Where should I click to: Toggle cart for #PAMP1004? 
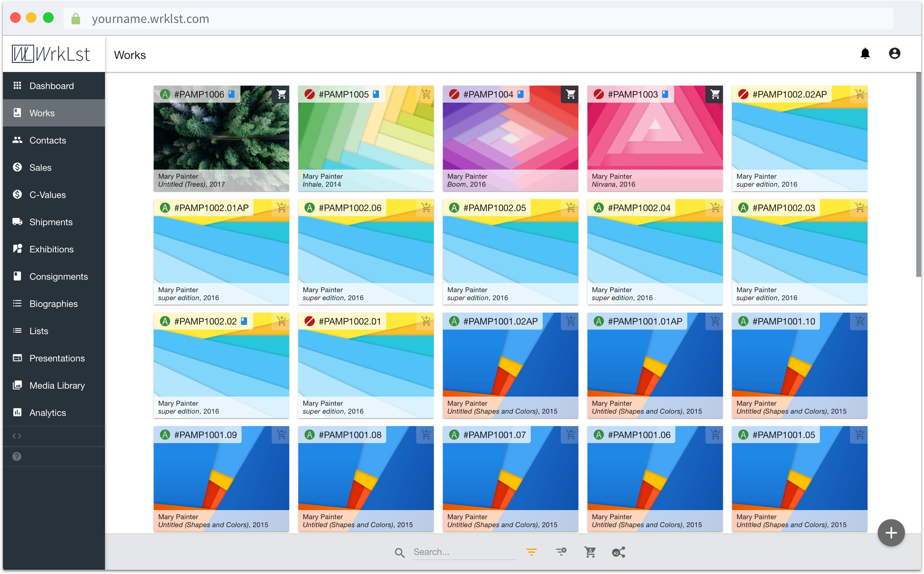coord(570,94)
